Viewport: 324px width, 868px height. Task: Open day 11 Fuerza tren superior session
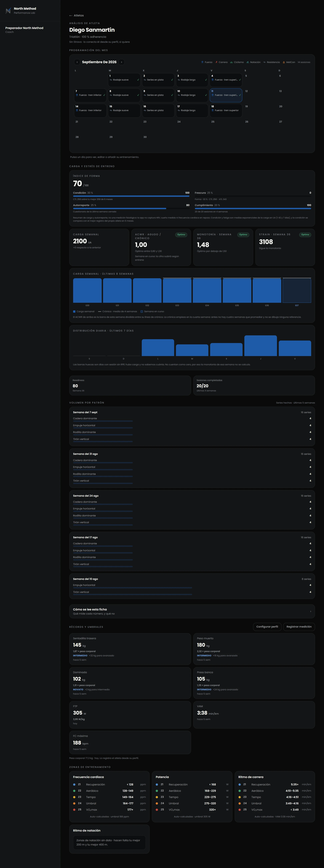226,95
